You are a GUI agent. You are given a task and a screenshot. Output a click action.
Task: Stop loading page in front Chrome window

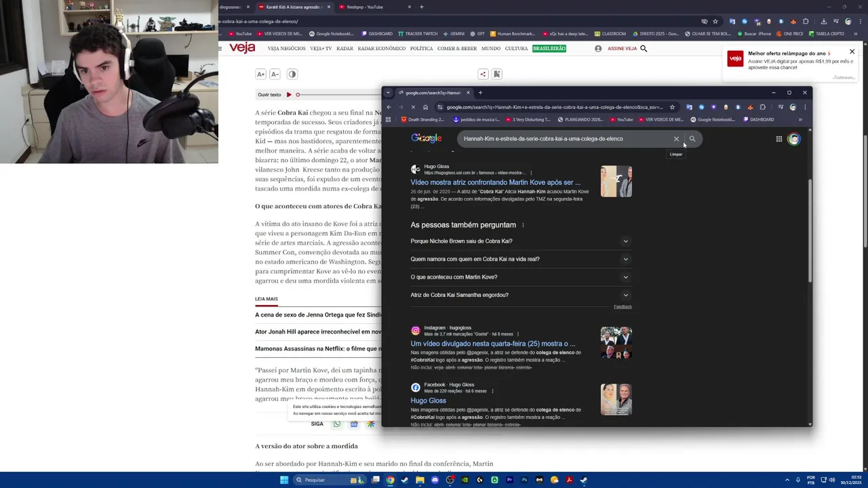tap(413, 107)
